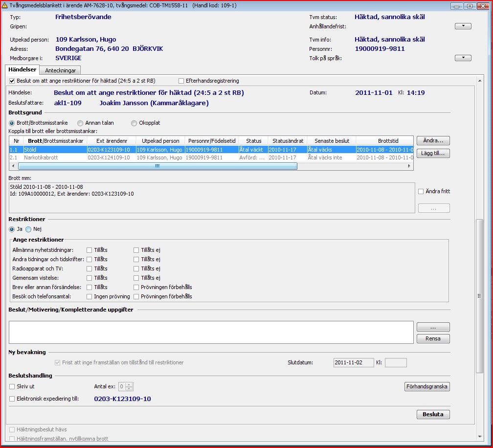The width and height of the screenshot is (493, 448).
Task: Enable the Skriv ut checkbox
Action: 12,387
